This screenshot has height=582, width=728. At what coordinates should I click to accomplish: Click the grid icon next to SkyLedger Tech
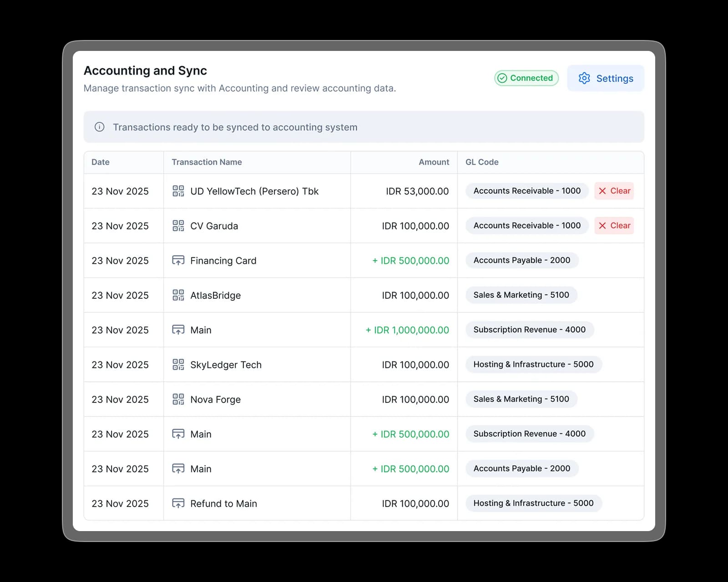[179, 364]
